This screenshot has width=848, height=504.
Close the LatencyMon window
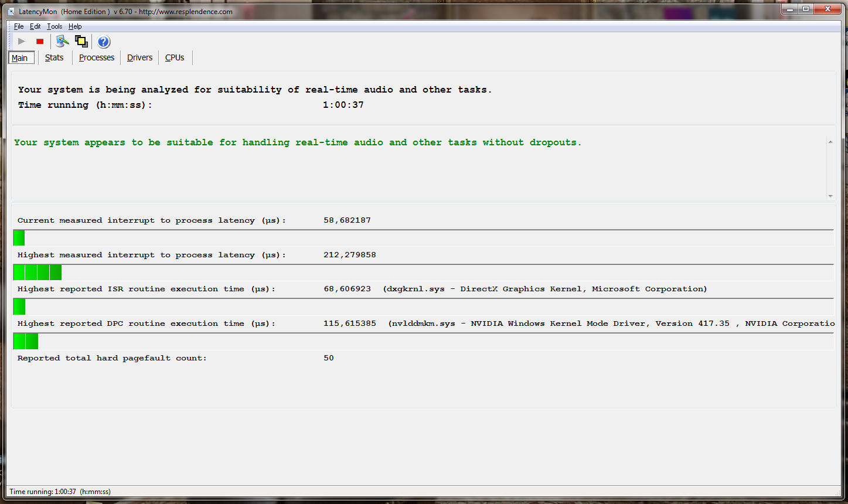pos(828,9)
